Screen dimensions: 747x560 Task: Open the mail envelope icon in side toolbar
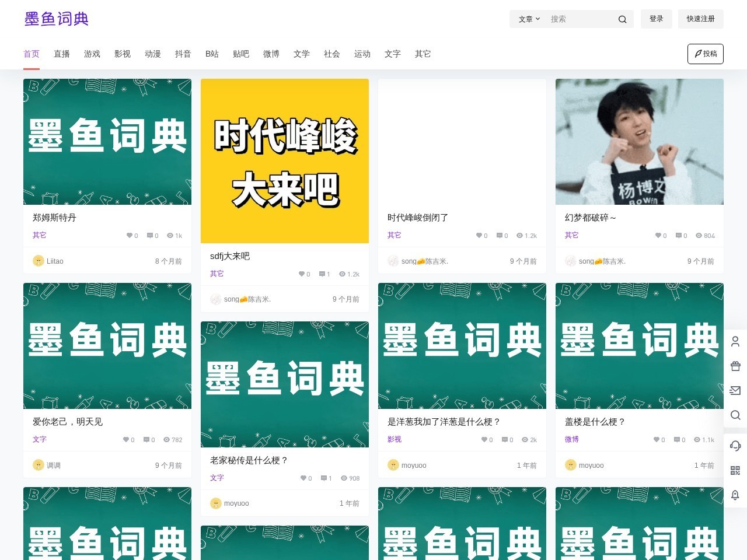[735, 390]
